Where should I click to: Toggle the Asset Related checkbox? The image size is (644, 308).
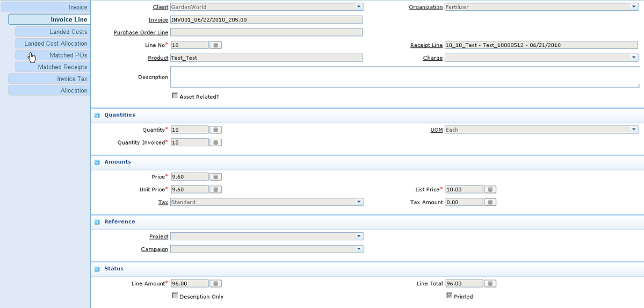coord(175,96)
